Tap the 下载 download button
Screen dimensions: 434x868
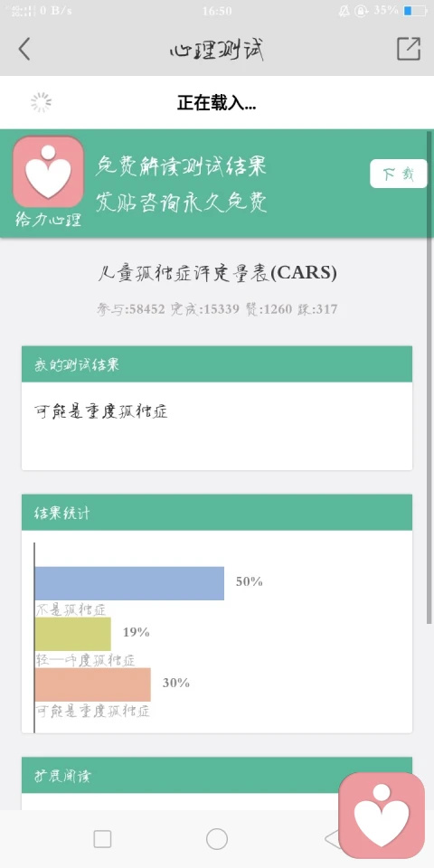[399, 174]
